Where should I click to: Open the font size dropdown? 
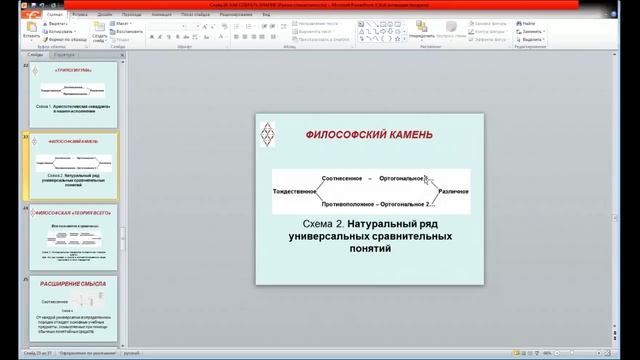(x=198, y=27)
